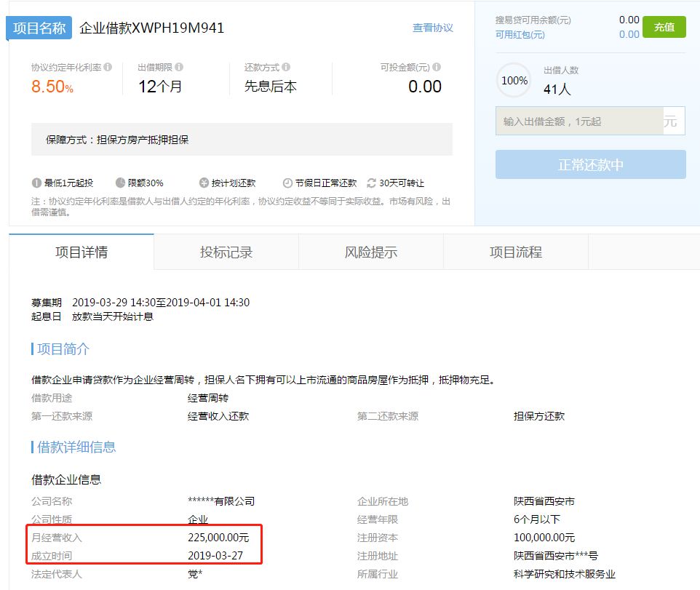This screenshot has height=590, width=700.
Task: Click the 担保方还款 value
Action: 539,416
